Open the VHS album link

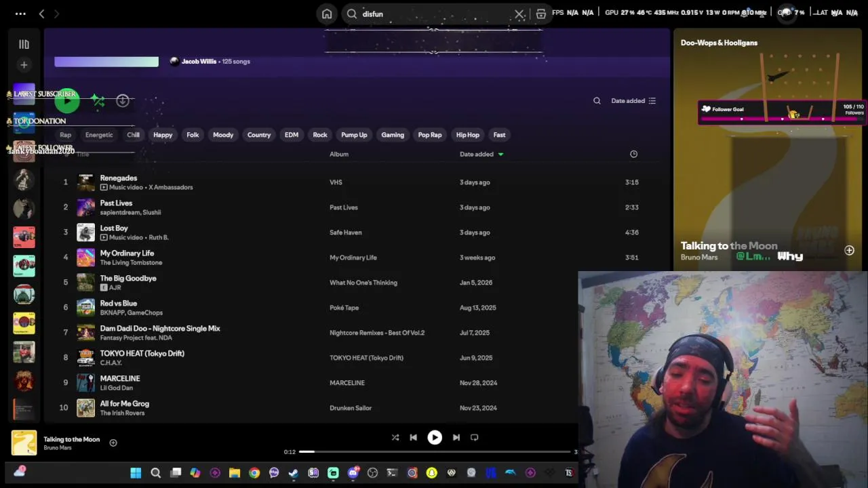(336, 182)
